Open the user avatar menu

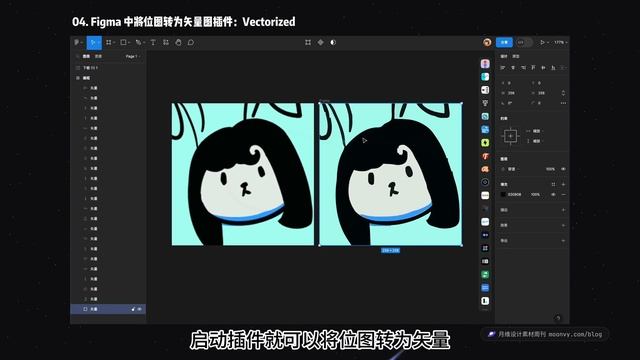[x=487, y=42]
